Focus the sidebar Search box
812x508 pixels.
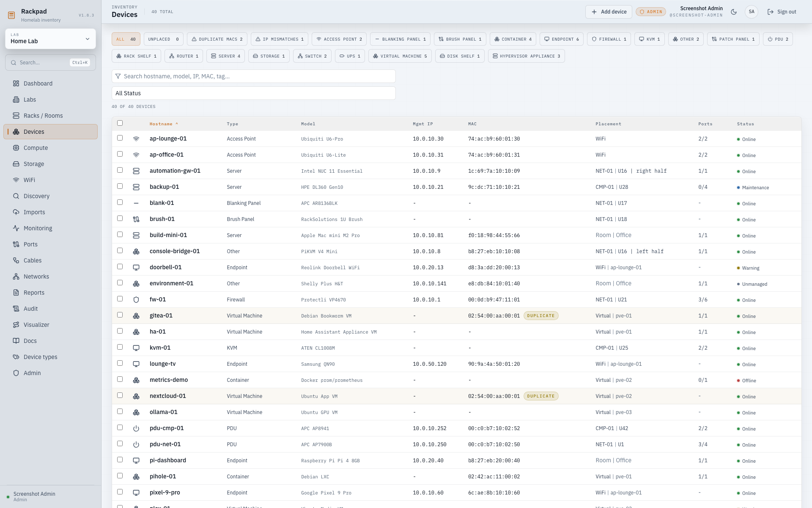point(50,63)
